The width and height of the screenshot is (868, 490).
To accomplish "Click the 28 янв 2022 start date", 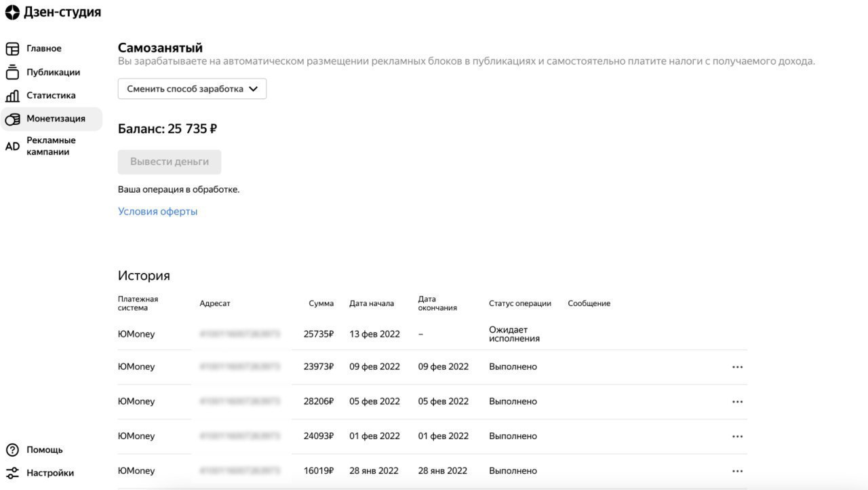I will click(374, 470).
